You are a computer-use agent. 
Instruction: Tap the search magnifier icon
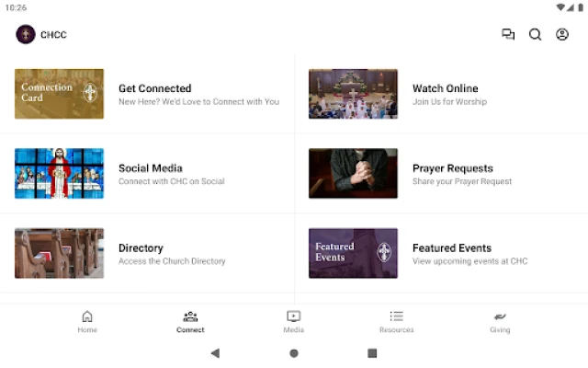click(535, 35)
